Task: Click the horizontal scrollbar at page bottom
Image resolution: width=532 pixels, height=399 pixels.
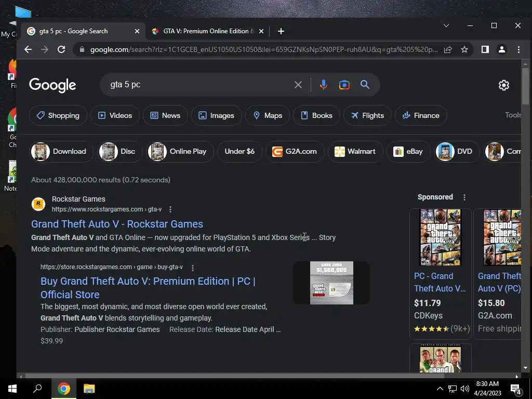Action: click(x=234, y=376)
